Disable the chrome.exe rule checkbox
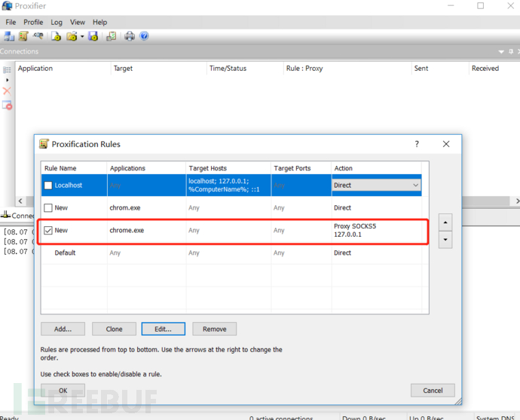520x420 pixels. pos(48,230)
